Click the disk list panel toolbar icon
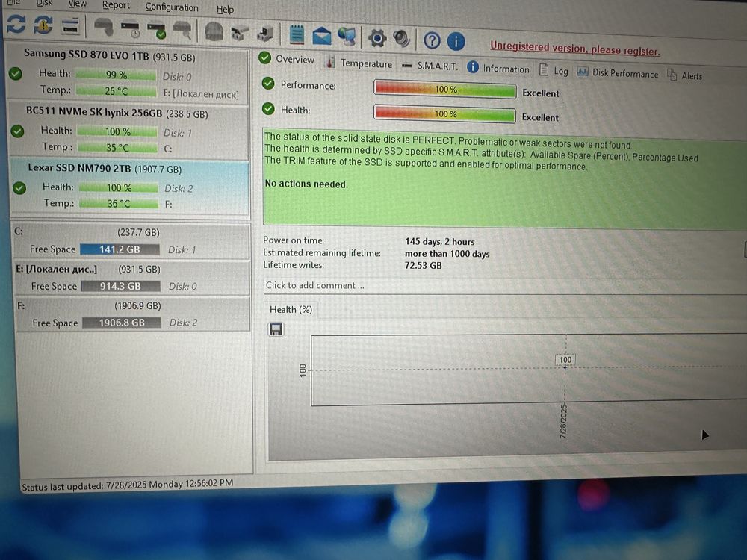Viewport: 747px width, 560px height. coord(70,27)
